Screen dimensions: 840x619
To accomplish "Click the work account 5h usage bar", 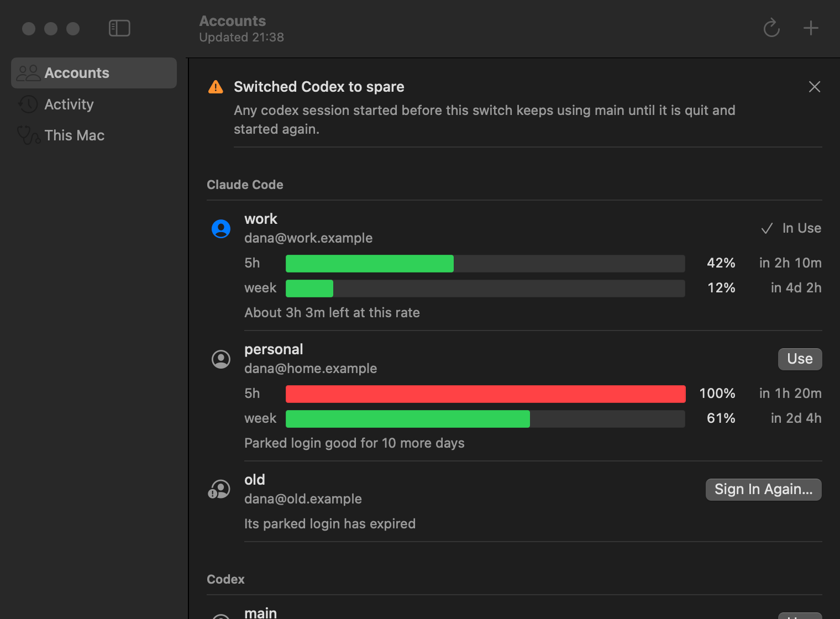I will 485,263.
